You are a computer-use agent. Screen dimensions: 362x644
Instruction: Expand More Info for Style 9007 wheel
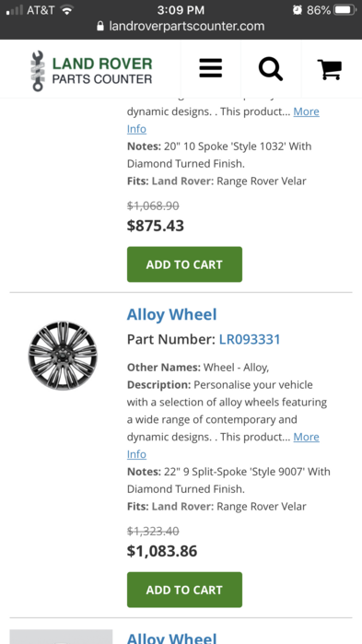[x=223, y=445]
